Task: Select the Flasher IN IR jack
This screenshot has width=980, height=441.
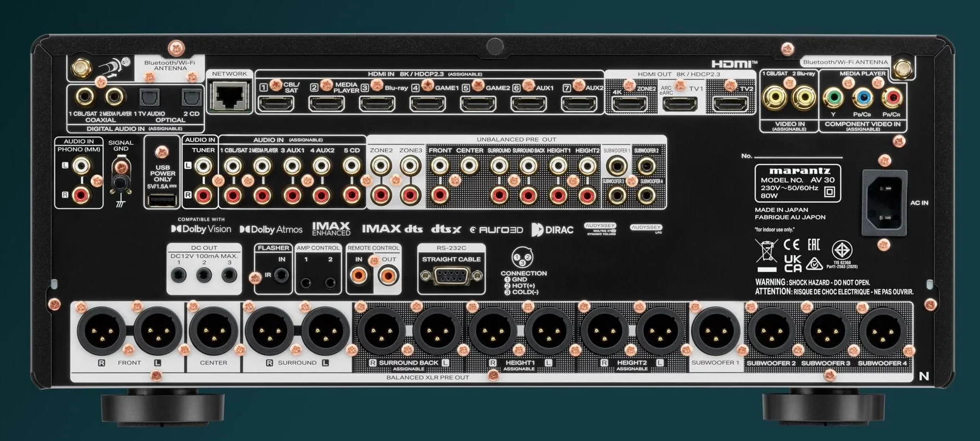Action: coord(282,275)
